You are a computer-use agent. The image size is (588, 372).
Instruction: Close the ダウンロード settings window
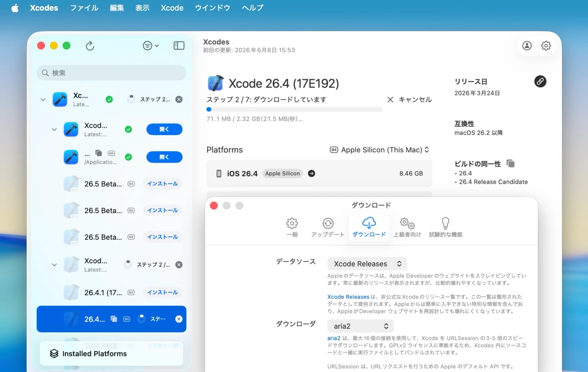tap(214, 205)
